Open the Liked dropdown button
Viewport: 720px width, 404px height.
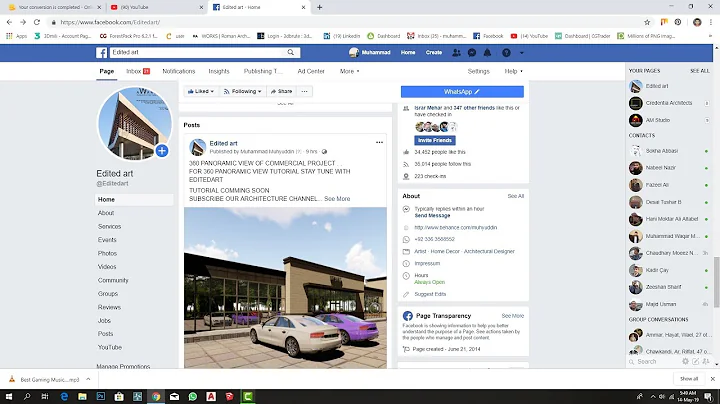[201, 91]
